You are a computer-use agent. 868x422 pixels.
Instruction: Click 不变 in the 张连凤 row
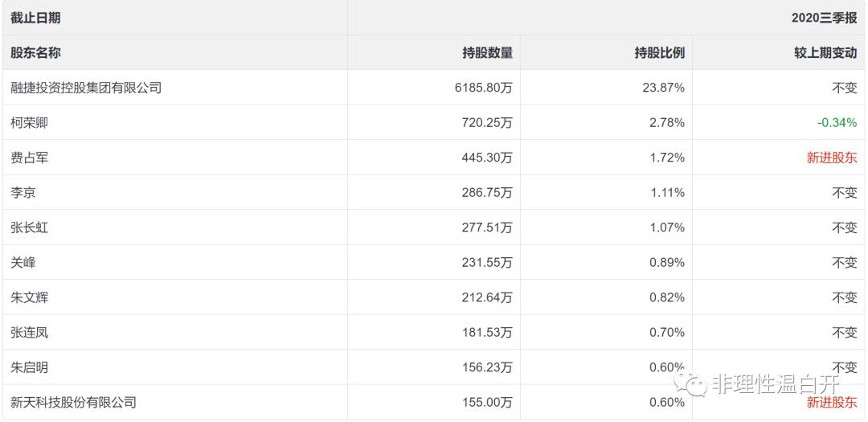pos(845,332)
